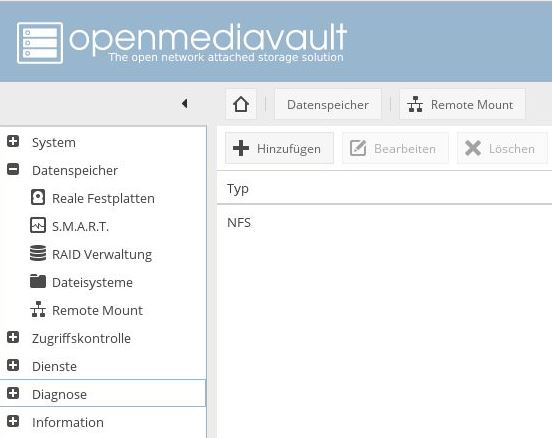
Task: Expand the Information section
Action: click(13, 421)
